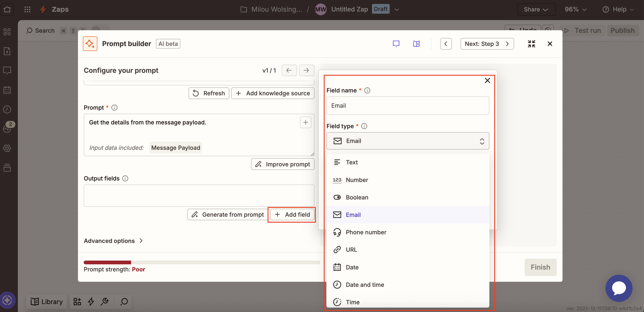
Task: Open the app tools wrench in bottom toolbar
Action: coord(105,301)
